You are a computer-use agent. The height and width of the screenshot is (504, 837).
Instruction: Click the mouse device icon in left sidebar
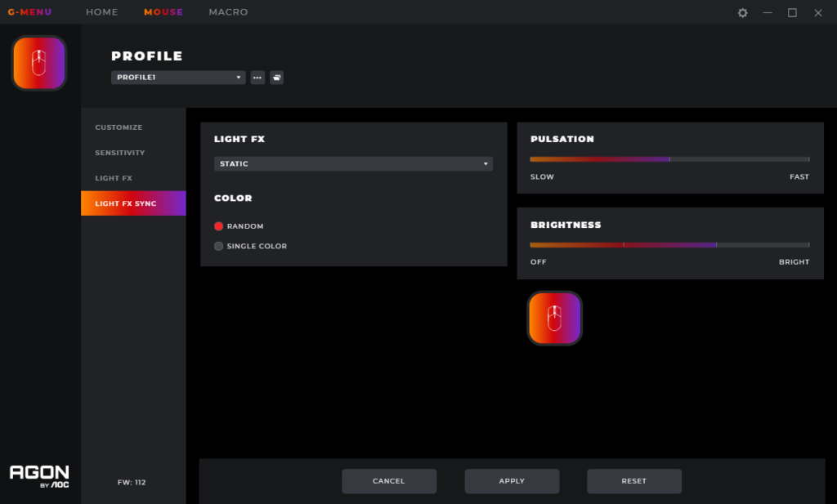(39, 63)
